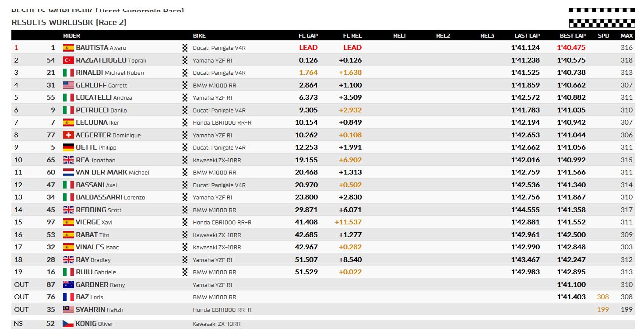Click the Australian flag beside GARDNER Remy
The height and width of the screenshot is (332, 644).
tap(68, 285)
